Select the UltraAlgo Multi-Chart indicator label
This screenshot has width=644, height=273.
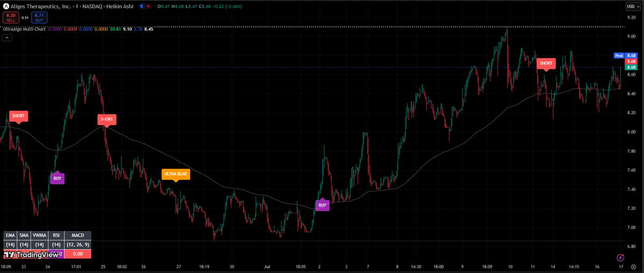coord(24,29)
